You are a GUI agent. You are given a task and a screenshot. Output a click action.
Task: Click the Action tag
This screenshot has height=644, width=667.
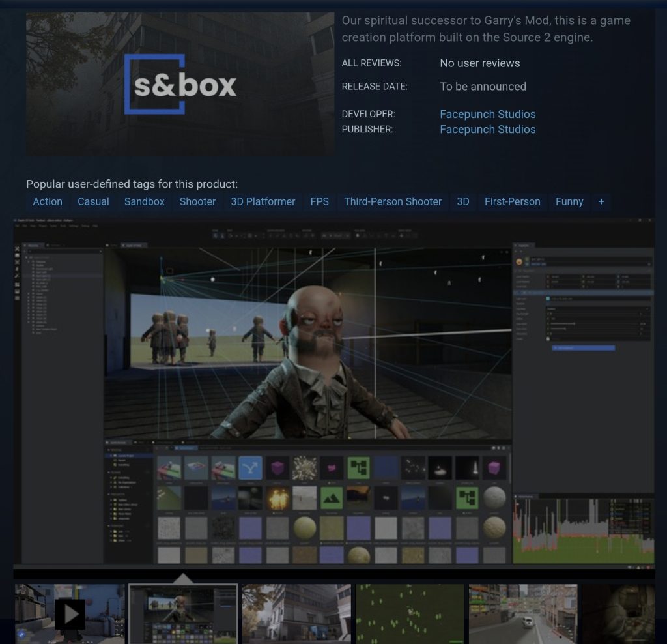pos(48,202)
